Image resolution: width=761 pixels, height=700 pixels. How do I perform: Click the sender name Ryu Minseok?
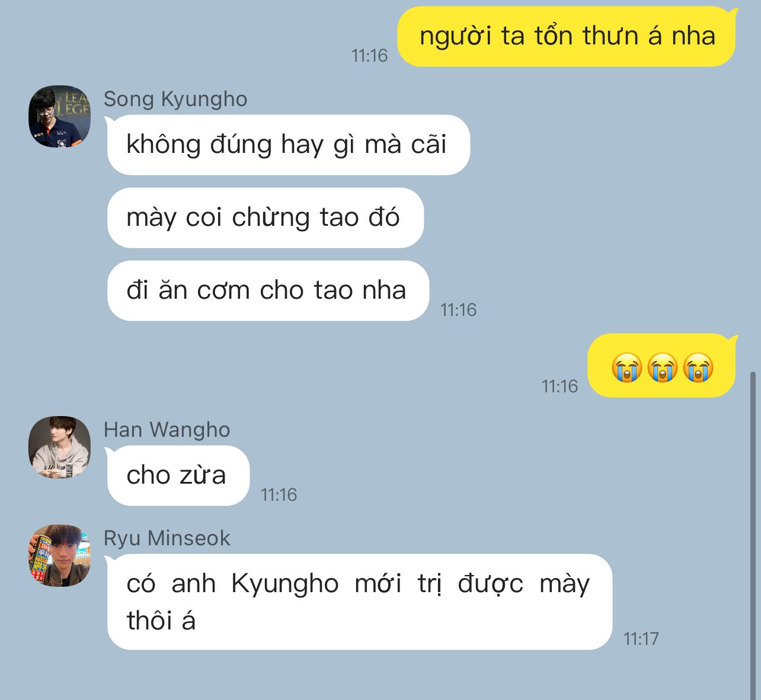coord(167,538)
